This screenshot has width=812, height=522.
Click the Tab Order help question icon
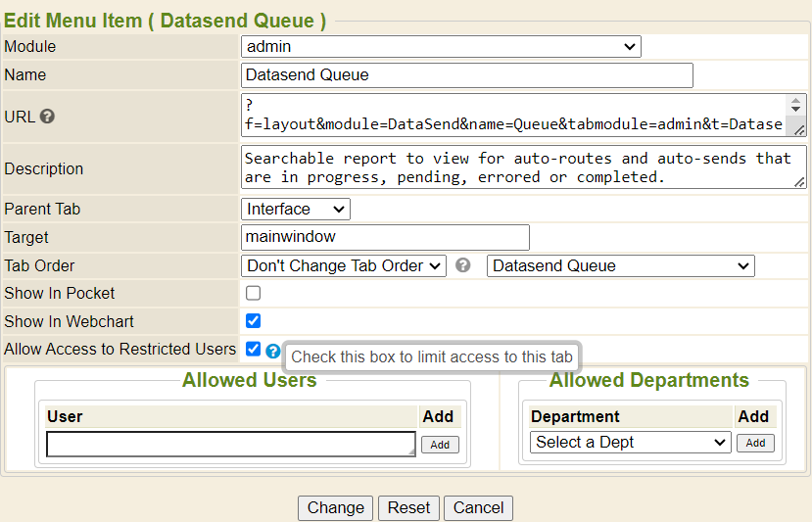463,265
